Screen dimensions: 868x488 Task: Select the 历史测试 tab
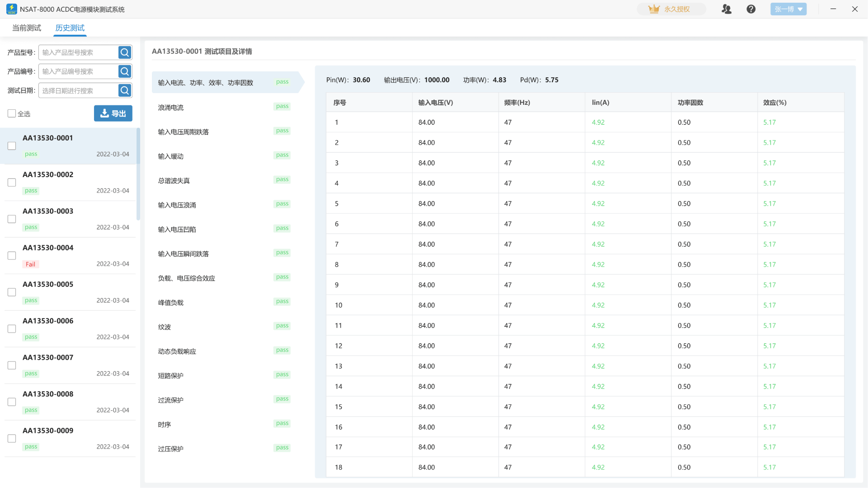pyautogui.click(x=70, y=28)
